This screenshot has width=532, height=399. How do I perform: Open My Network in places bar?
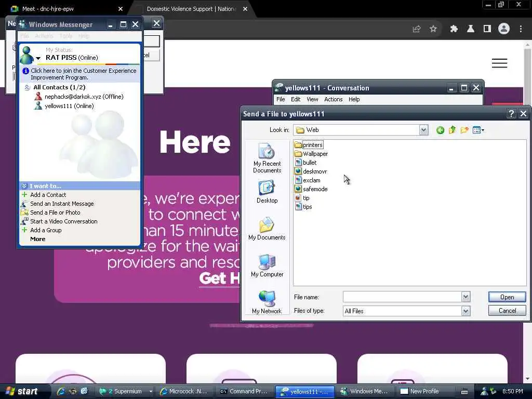[x=267, y=302]
